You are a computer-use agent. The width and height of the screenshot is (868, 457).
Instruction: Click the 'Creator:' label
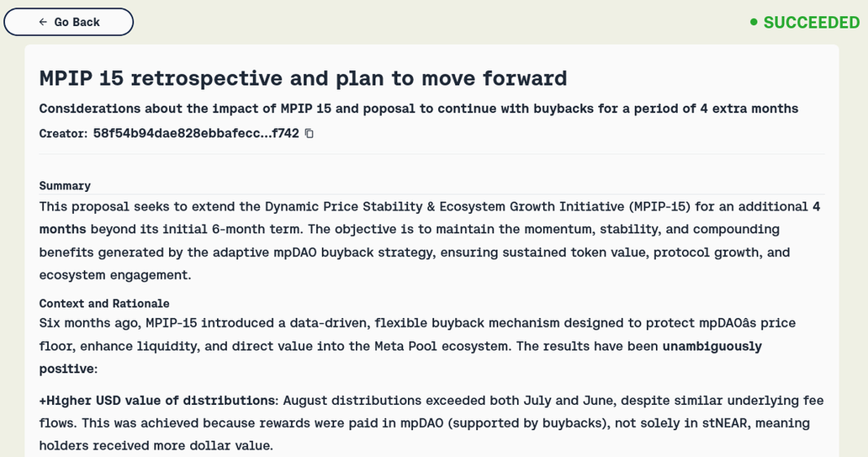pos(63,134)
